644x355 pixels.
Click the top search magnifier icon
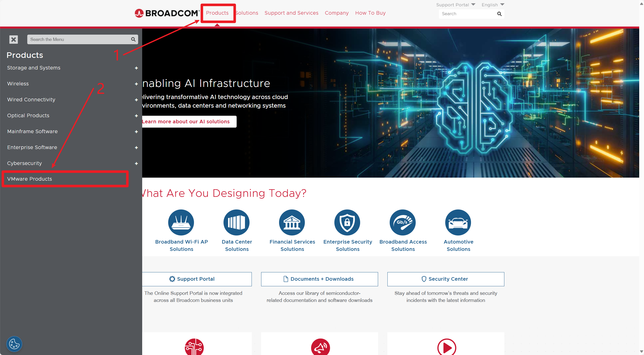tap(499, 14)
